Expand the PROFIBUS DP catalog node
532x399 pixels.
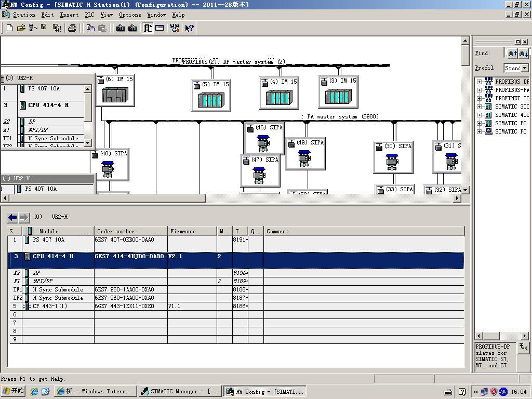click(x=479, y=82)
